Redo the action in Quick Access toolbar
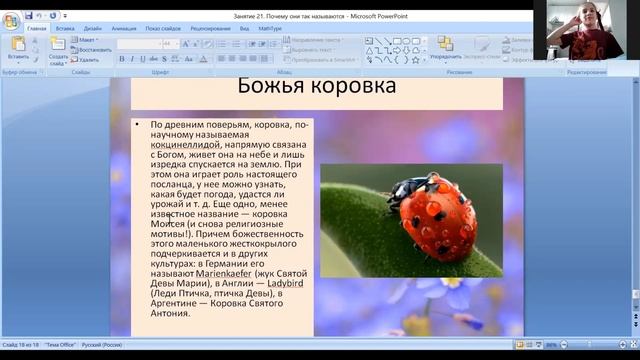Screen dimensions: 640x360 pos(53,16)
